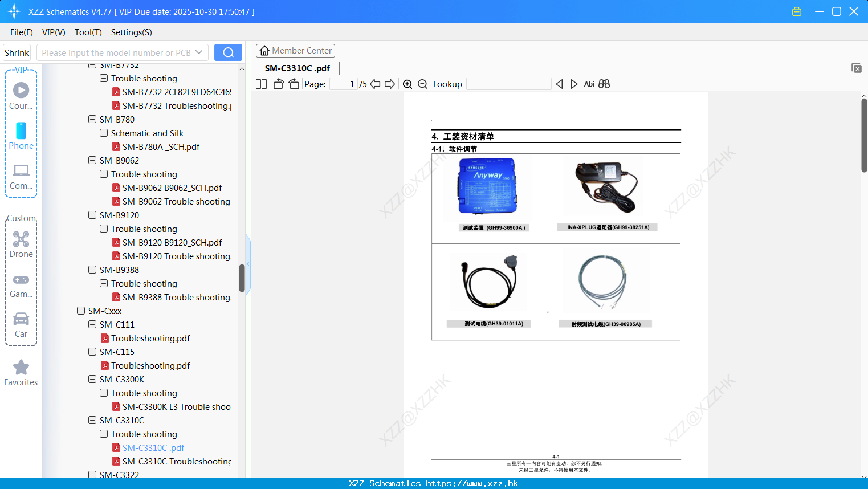Collapse the SM-C111 node

click(92, 324)
